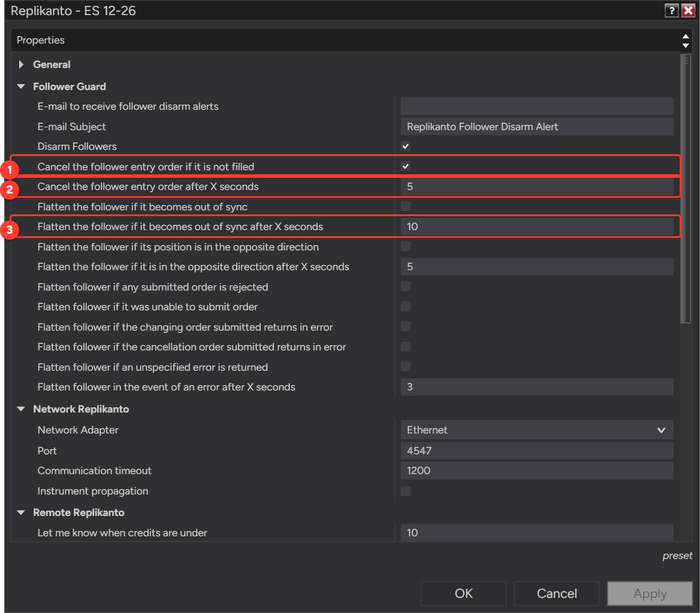
Task: Select the Instrument propagation label
Action: [x=93, y=491]
